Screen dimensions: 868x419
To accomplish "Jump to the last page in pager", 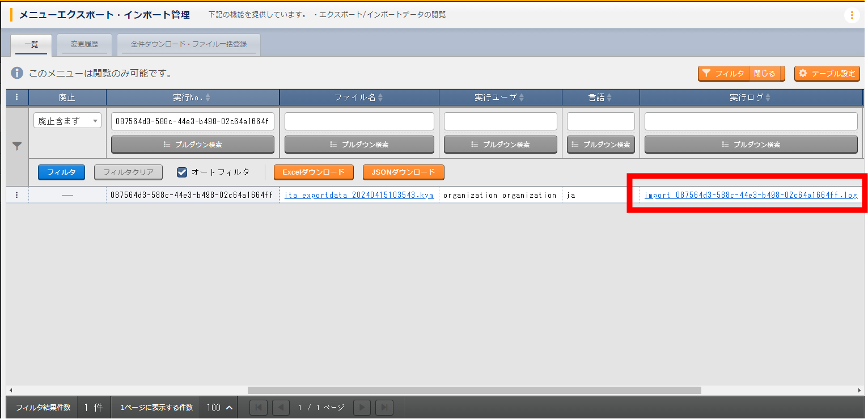I will pos(384,408).
